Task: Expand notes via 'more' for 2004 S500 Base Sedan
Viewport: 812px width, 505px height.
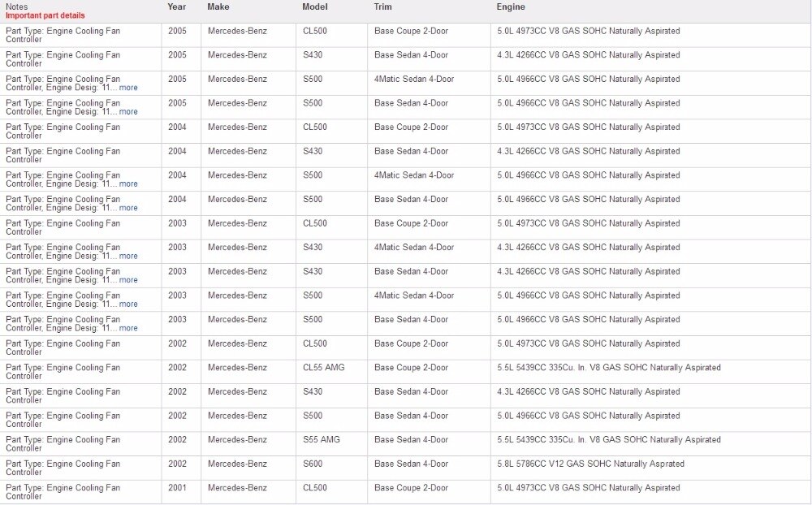Action: 128,208
